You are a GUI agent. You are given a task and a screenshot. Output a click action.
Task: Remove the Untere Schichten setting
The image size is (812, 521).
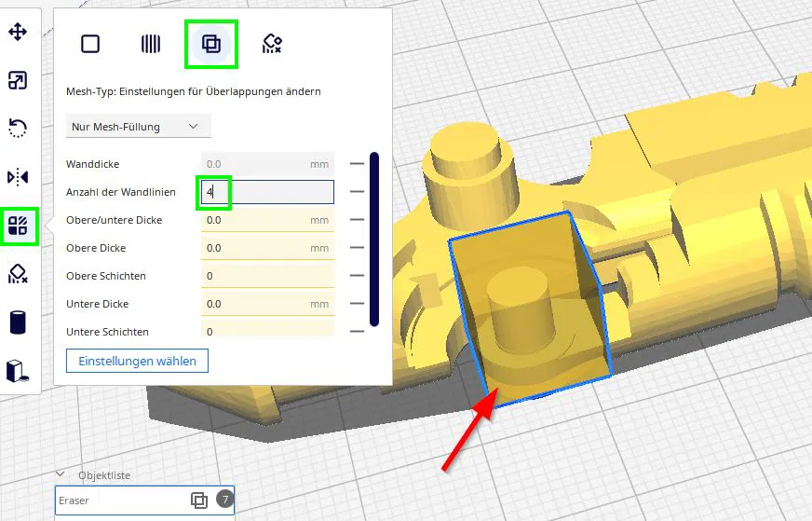(x=357, y=331)
